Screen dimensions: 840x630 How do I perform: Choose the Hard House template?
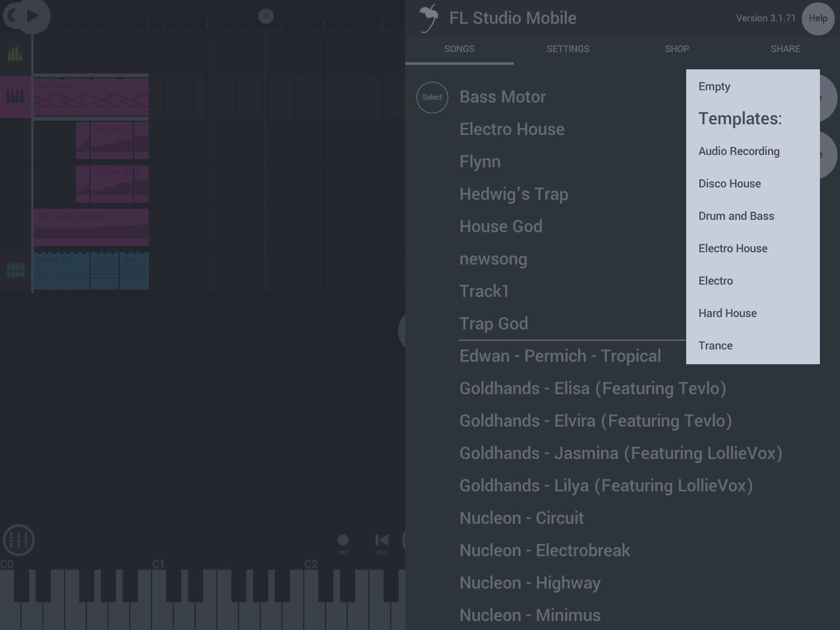click(x=753, y=313)
